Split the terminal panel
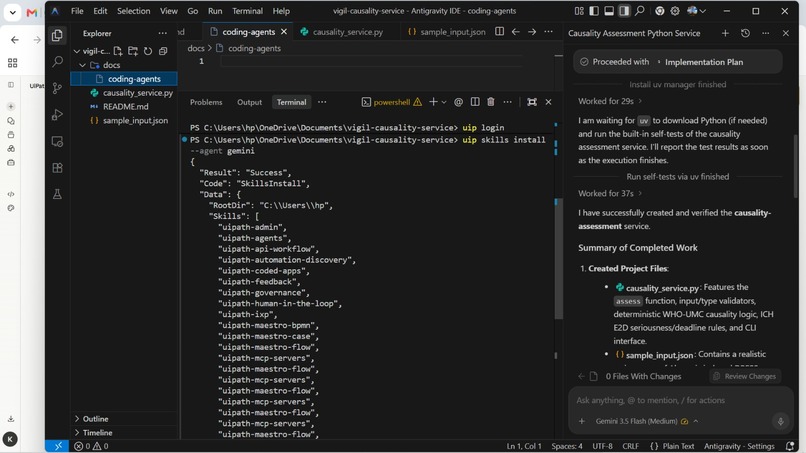This screenshot has width=806, height=453. click(475, 102)
